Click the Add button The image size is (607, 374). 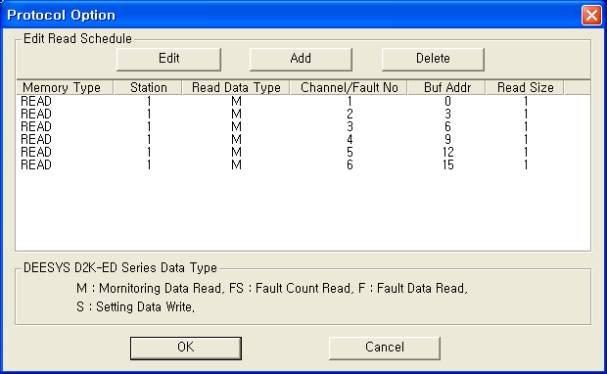point(301,59)
